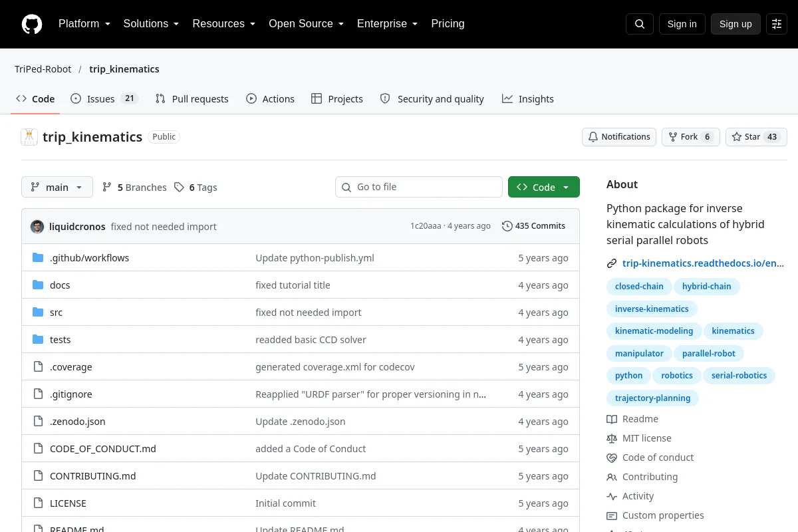Open the closed-chain topic tag
This screenshot has height=532, width=798.
[639, 287]
